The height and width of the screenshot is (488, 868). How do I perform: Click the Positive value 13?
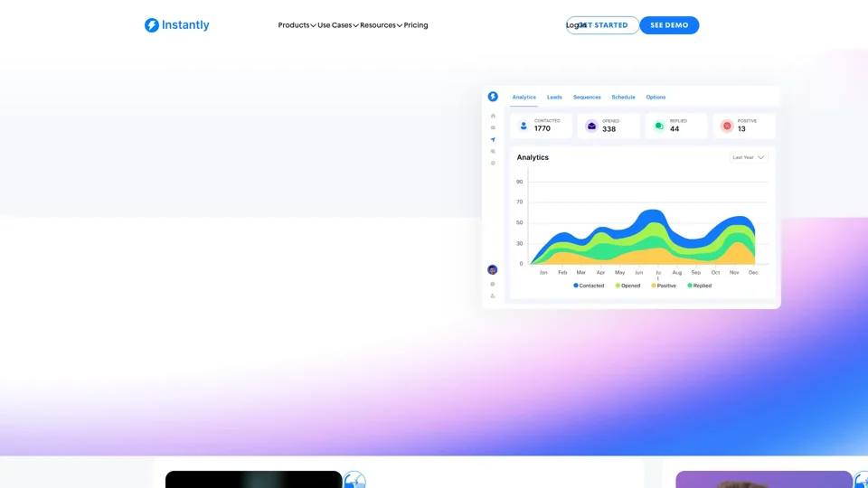pos(741,129)
